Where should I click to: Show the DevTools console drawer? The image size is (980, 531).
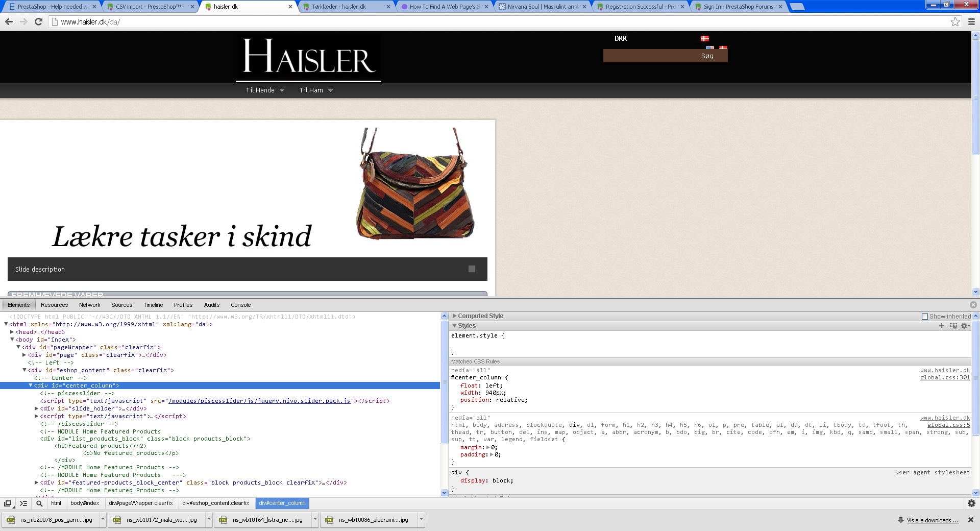coord(23,503)
